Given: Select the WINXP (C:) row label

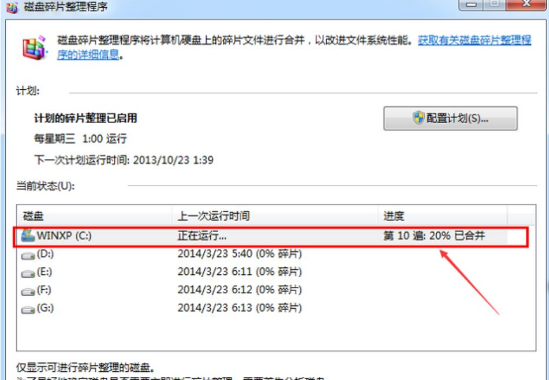Looking at the screenshot, I should point(64,235).
